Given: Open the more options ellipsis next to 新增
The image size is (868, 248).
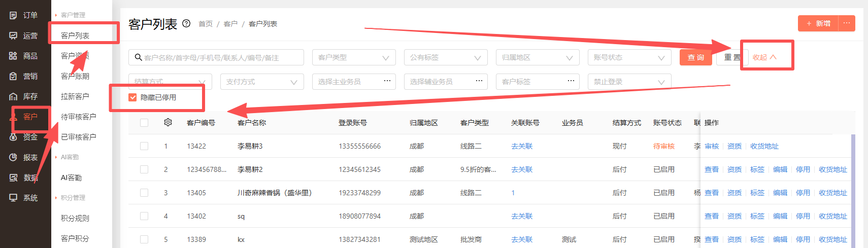Looking at the screenshot, I should (847, 23).
